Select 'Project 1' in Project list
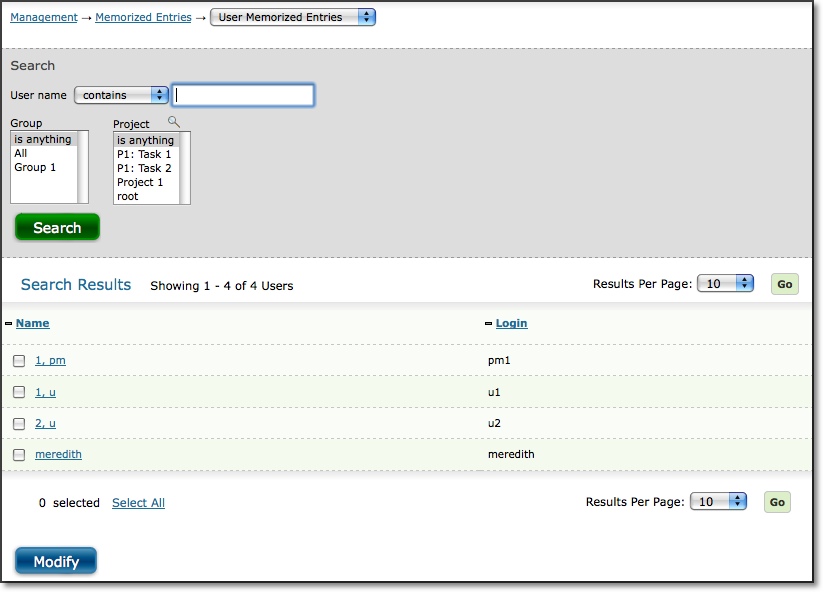 (x=147, y=183)
